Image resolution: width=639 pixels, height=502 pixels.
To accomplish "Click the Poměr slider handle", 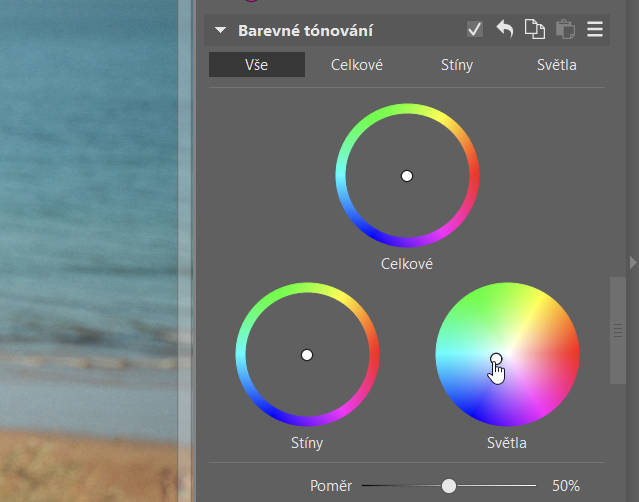I will click(449, 486).
